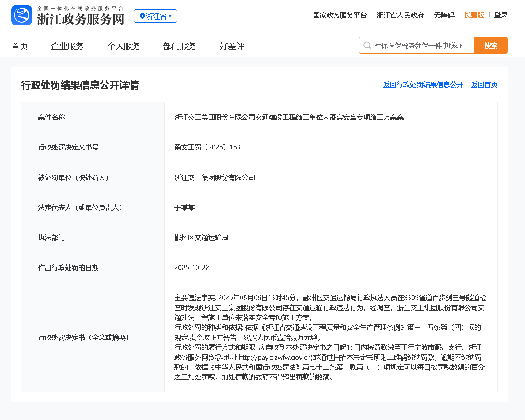Click the Zhejiang government service logo icon
Image resolution: width=525 pixels, height=420 pixels.
[22, 15]
